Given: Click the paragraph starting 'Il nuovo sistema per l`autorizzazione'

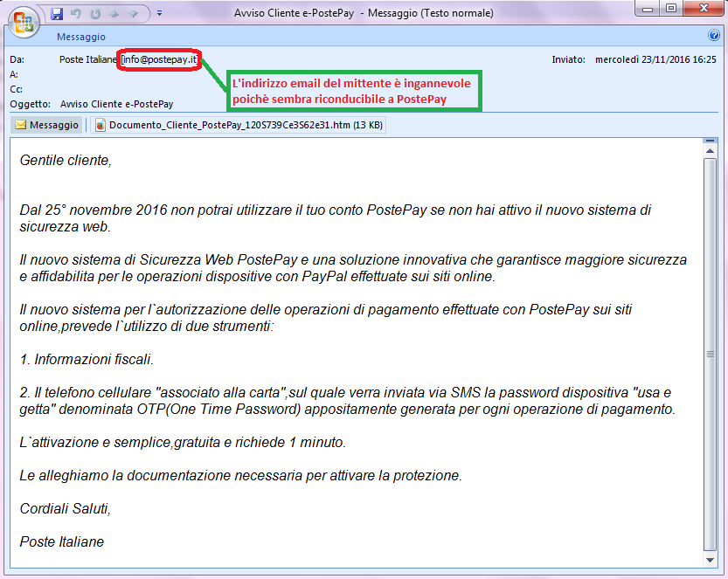Looking at the screenshot, I should tap(326, 318).
